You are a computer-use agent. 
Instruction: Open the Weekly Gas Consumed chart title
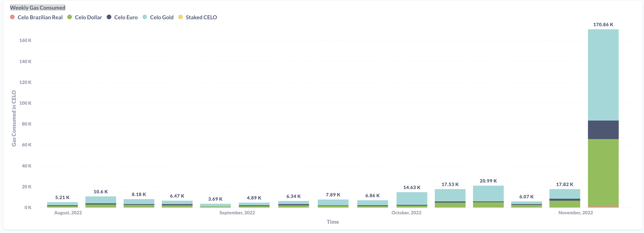[37, 8]
